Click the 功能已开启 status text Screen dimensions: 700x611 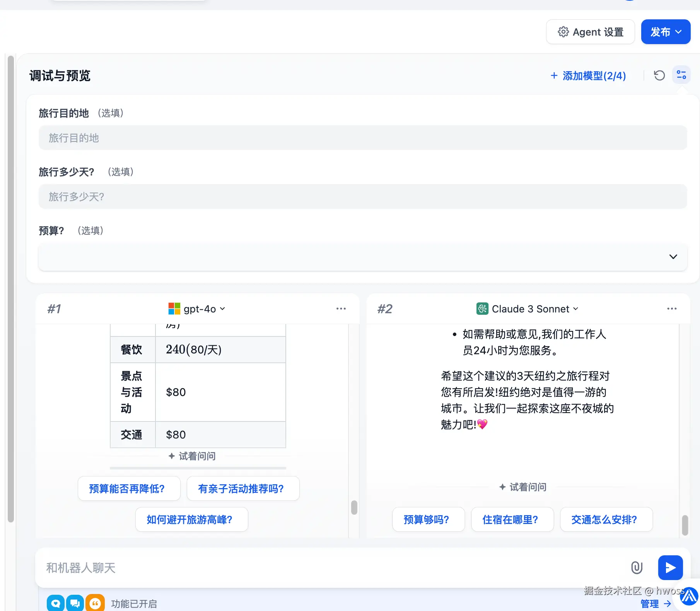coord(134,604)
